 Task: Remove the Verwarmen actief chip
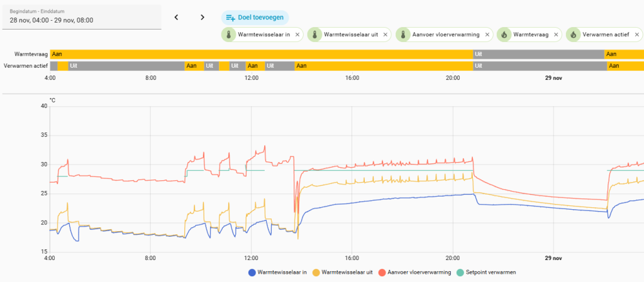636,35
